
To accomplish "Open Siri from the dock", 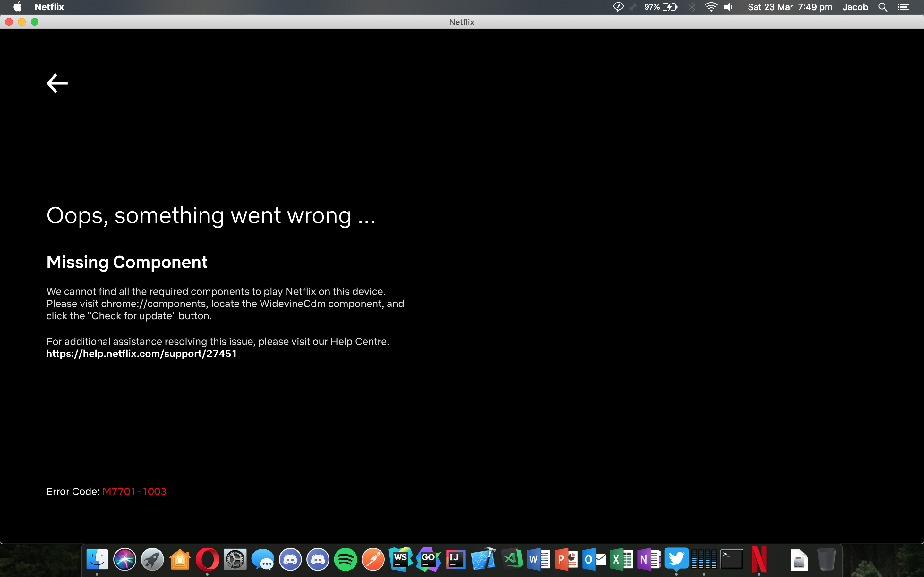I will click(x=124, y=559).
